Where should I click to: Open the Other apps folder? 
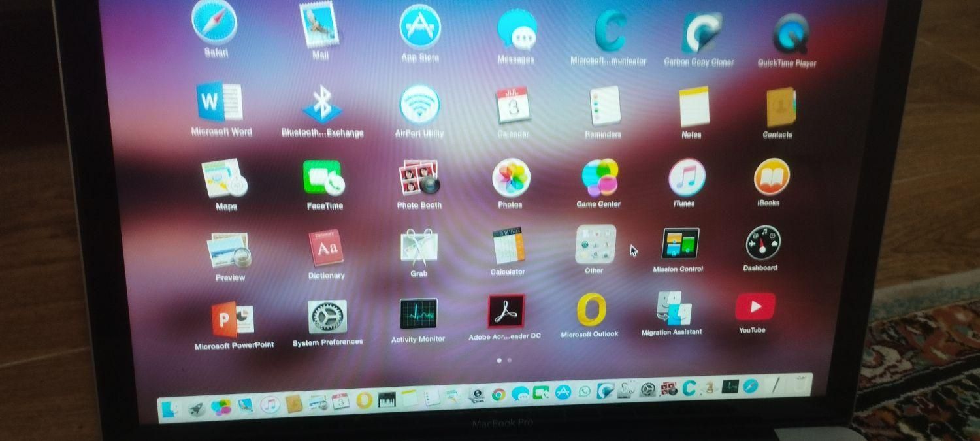point(595,244)
